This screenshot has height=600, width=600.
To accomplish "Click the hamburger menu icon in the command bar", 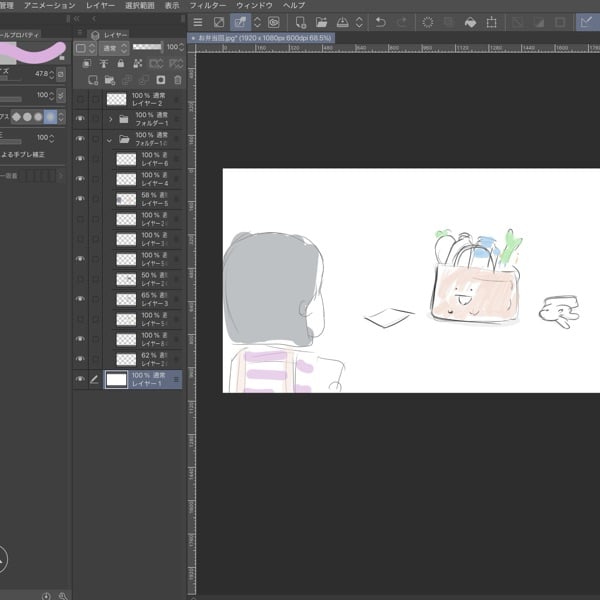I will tap(197, 22).
